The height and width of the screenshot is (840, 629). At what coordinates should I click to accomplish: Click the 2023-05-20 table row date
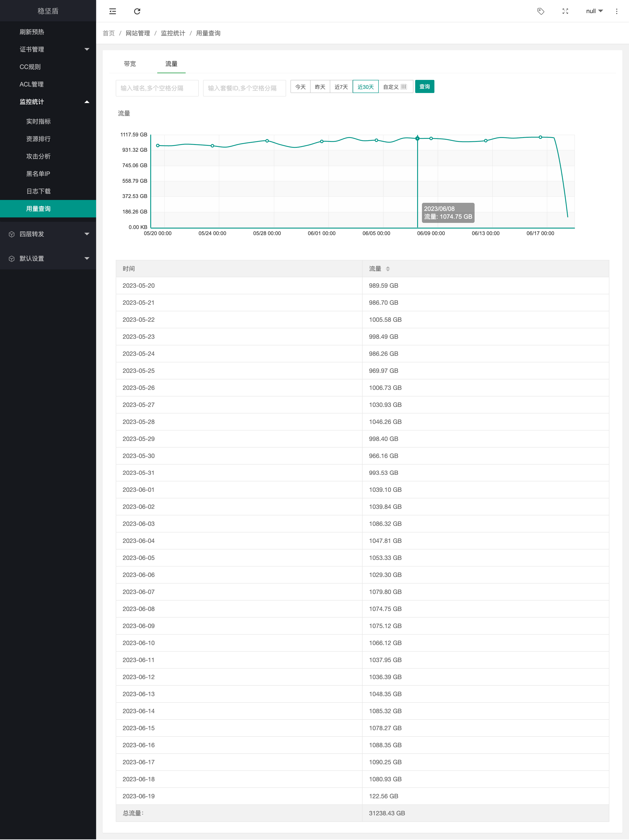139,286
